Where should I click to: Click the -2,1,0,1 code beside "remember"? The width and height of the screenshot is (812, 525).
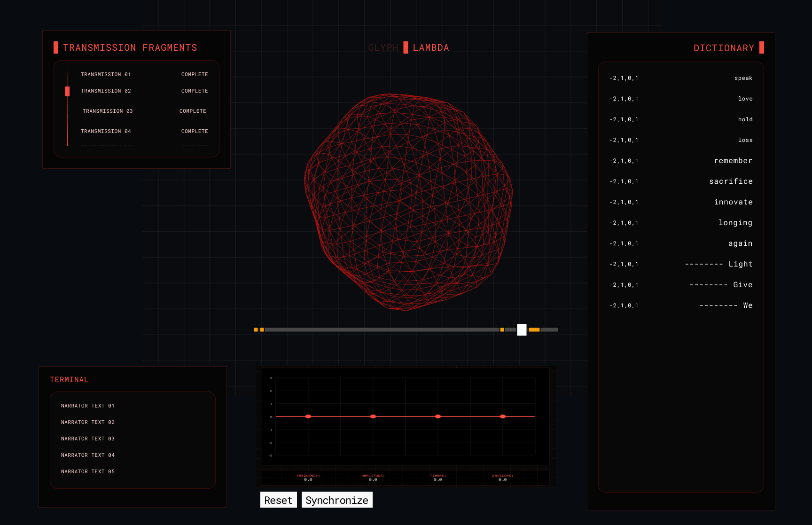[x=624, y=161]
